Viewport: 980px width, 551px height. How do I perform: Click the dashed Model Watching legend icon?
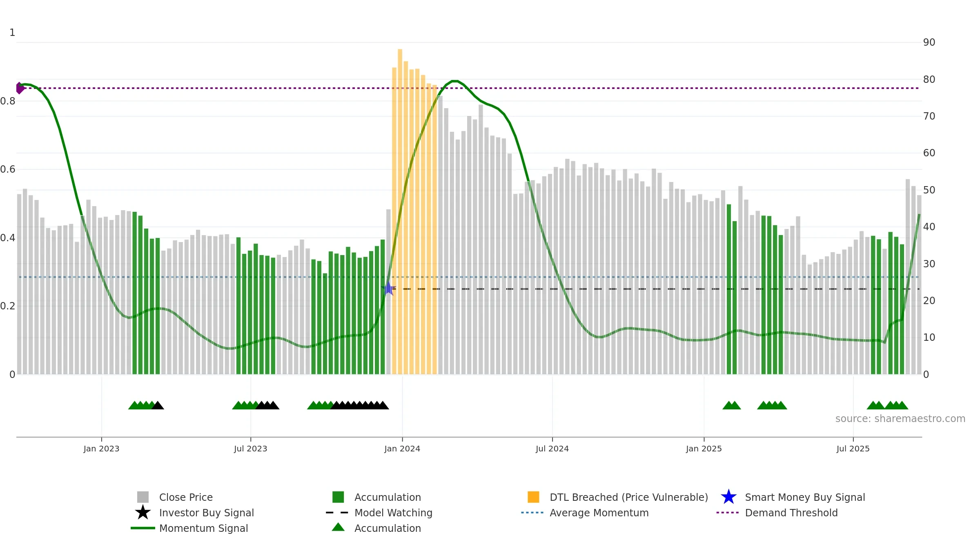pyautogui.click(x=337, y=513)
